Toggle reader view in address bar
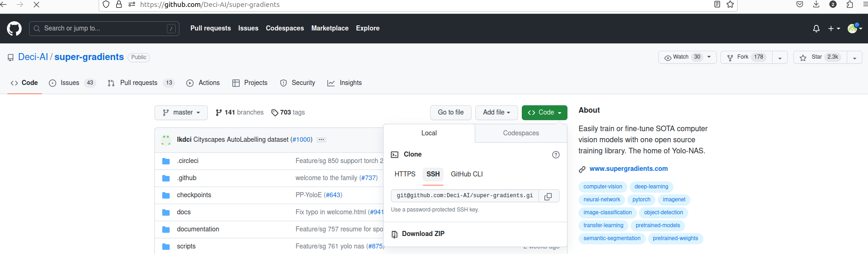Screen dimensions: 868x254 pos(717,5)
